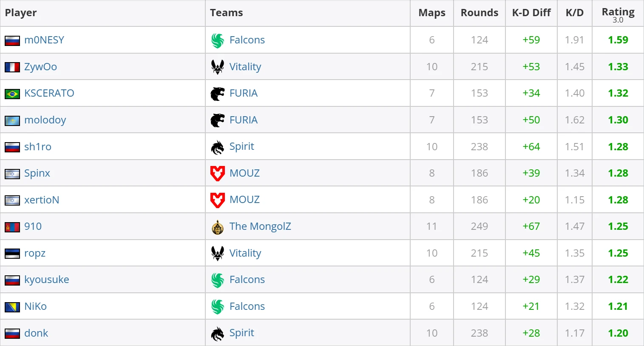Viewport: 644px width, 346px height.
Task: Click the Vitality logo next to ZywOo
Action: [x=218, y=67]
